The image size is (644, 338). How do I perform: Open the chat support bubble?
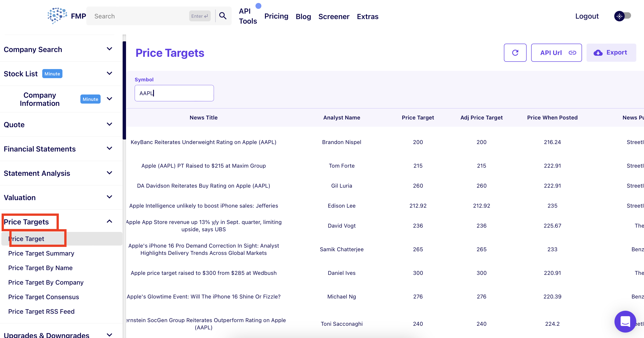[x=625, y=321]
